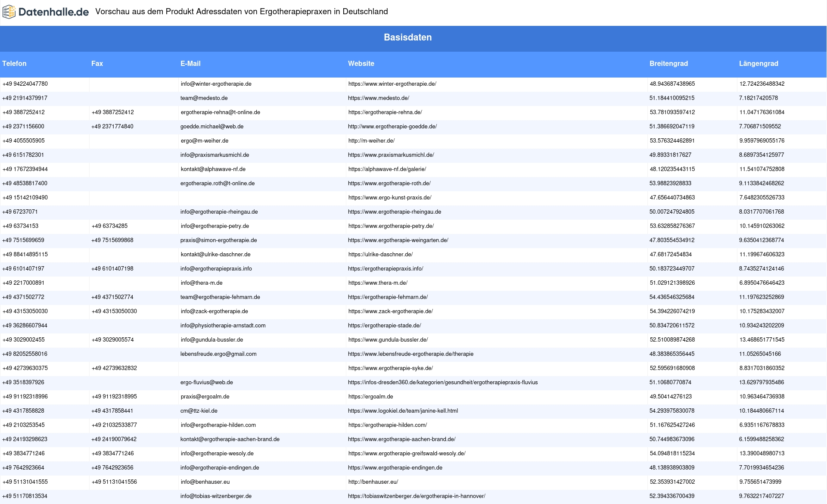Open logokiel.de janine-kell.html link
The height and width of the screenshot is (504, 827).
[x=403, y=411]
